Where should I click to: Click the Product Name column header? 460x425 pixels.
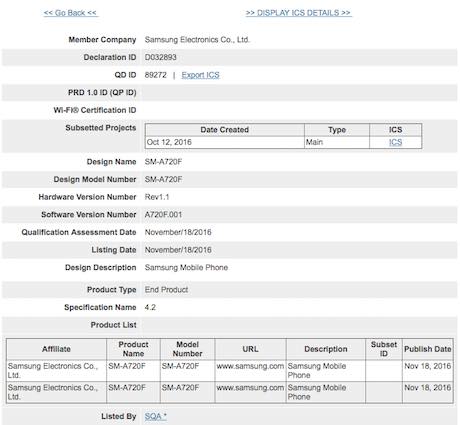[133, 349]
